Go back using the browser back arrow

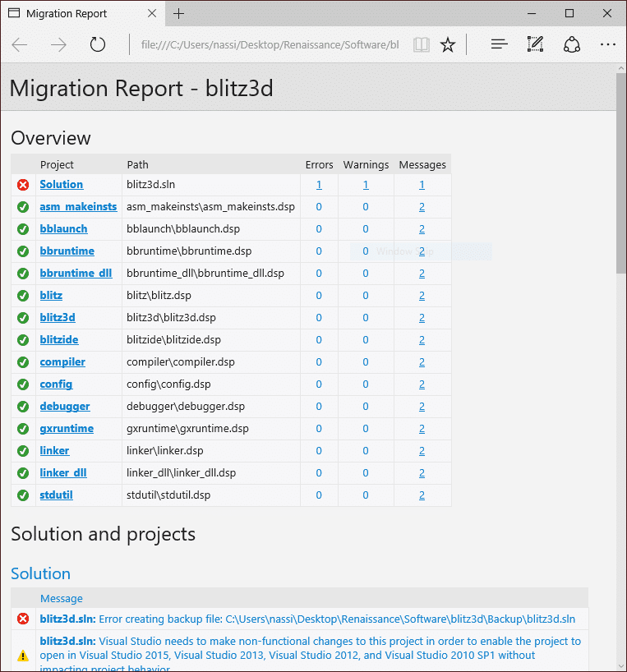coord(20,44)
